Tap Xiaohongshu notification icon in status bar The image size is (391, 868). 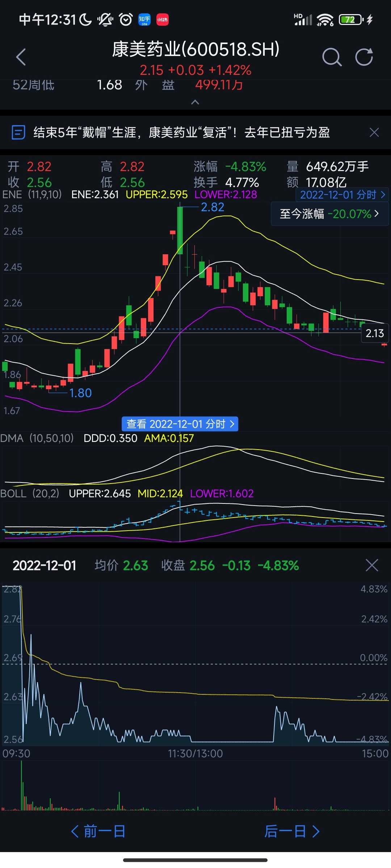pos(162,19)
